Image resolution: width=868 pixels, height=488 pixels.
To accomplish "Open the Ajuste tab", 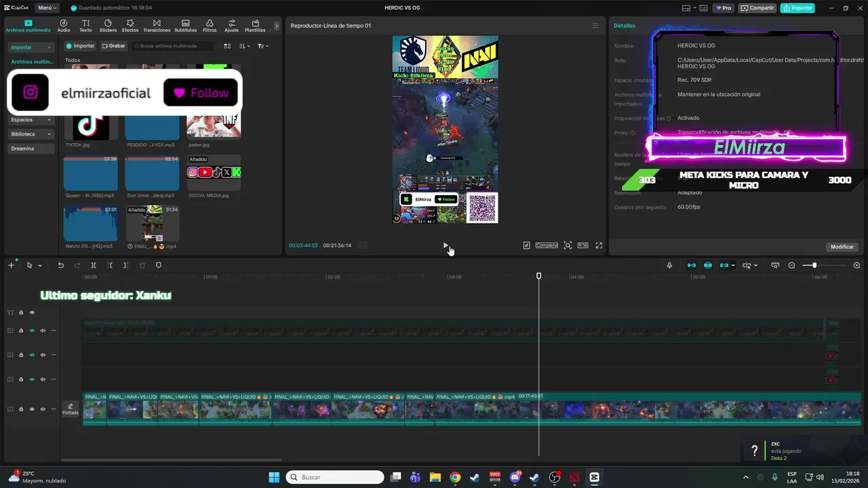I will point(232,26).
